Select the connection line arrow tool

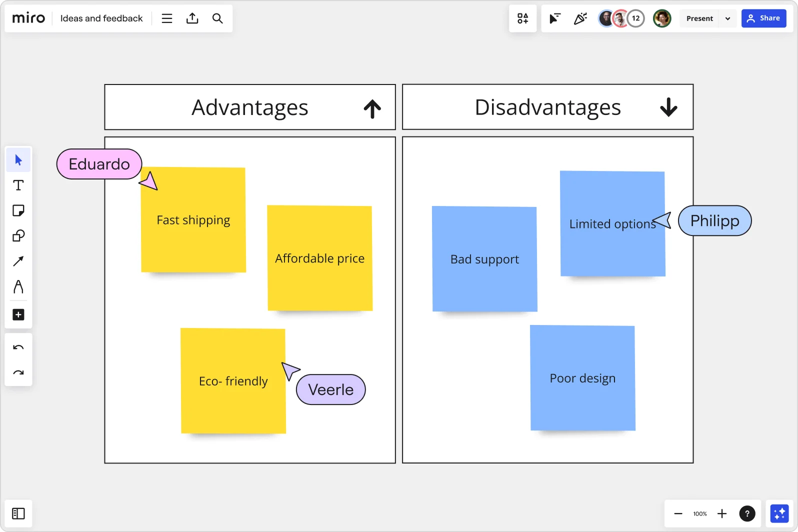click(x=18, y=261)
